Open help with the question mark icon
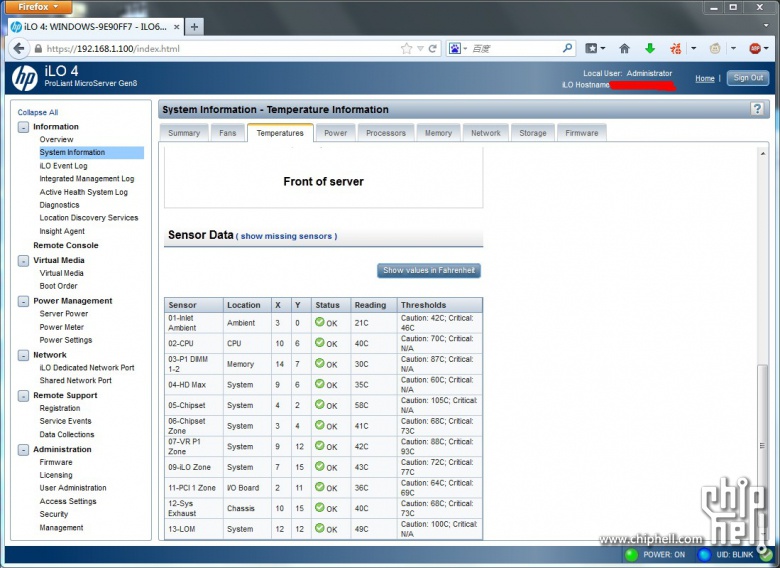 pyautogui.click(x=757, y=109)
